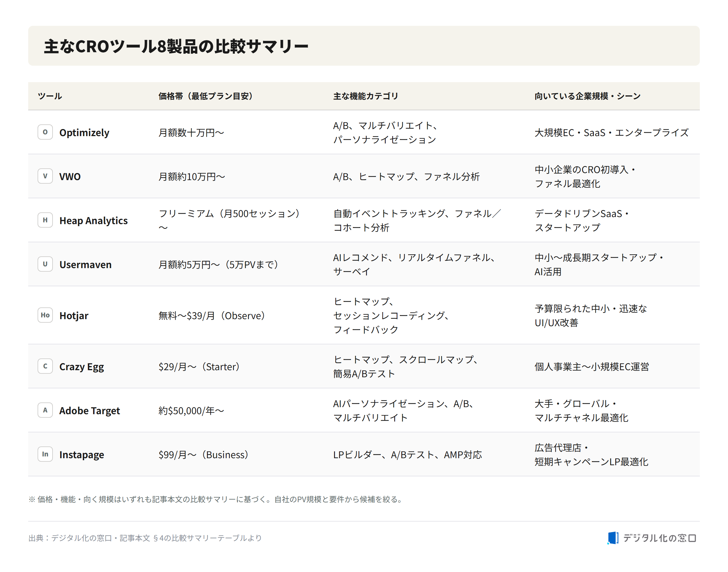Screen dimensions: 728x572
Task: Click the VWO 'V' badge icon
Action: (45, 176)
